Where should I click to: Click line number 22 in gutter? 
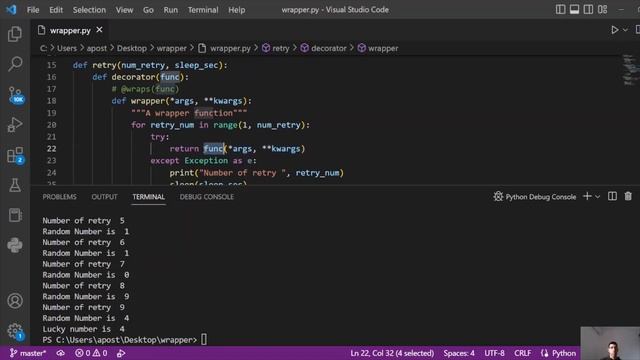click(x=51, y=149)
